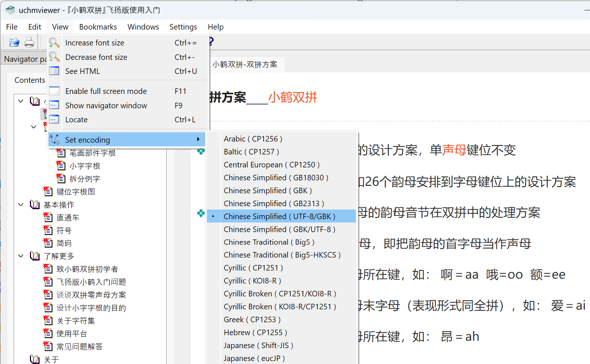590x364 pixels.
Task: Click the Locate menu icon
Action: coord(54,119)
